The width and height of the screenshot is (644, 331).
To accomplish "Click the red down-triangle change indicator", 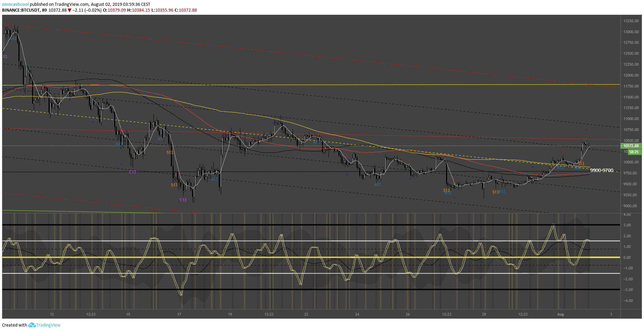I will coord(70,10).
